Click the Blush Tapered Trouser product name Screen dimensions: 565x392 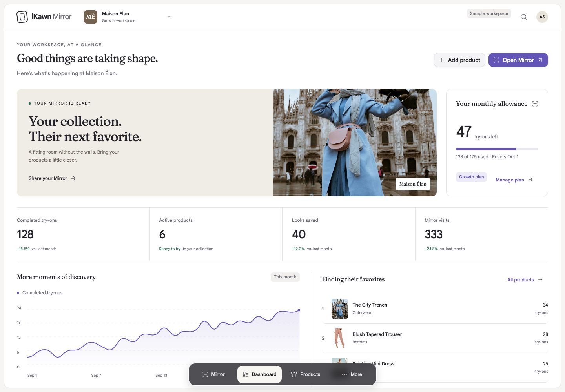pos(377,334)
